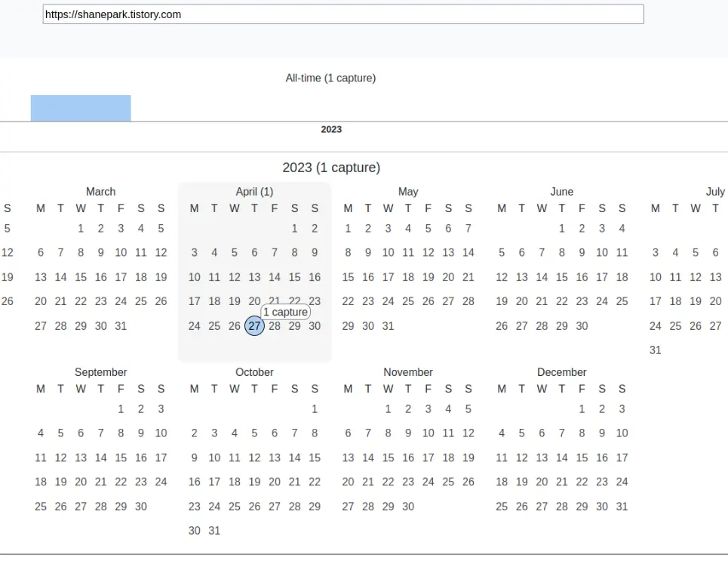
Task: Select day 21 in September
Action: click(x=101, y=482)
